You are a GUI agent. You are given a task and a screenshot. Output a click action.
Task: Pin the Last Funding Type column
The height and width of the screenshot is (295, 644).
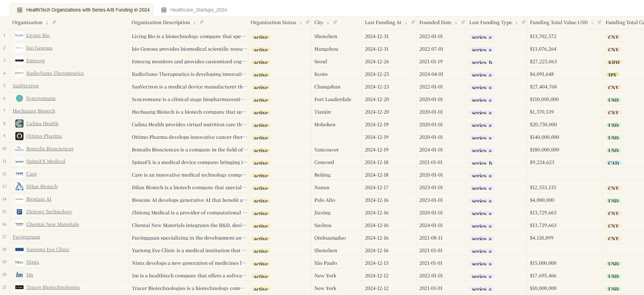524,23
